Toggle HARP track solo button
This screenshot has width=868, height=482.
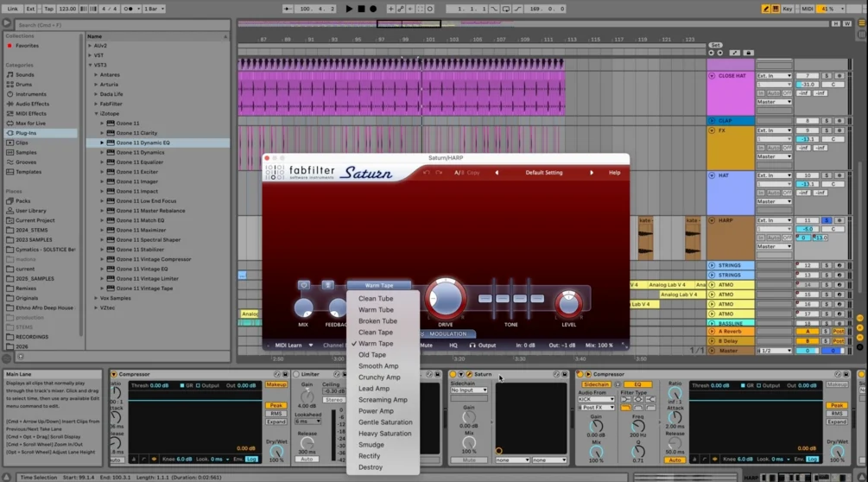[x=827, y=220]
